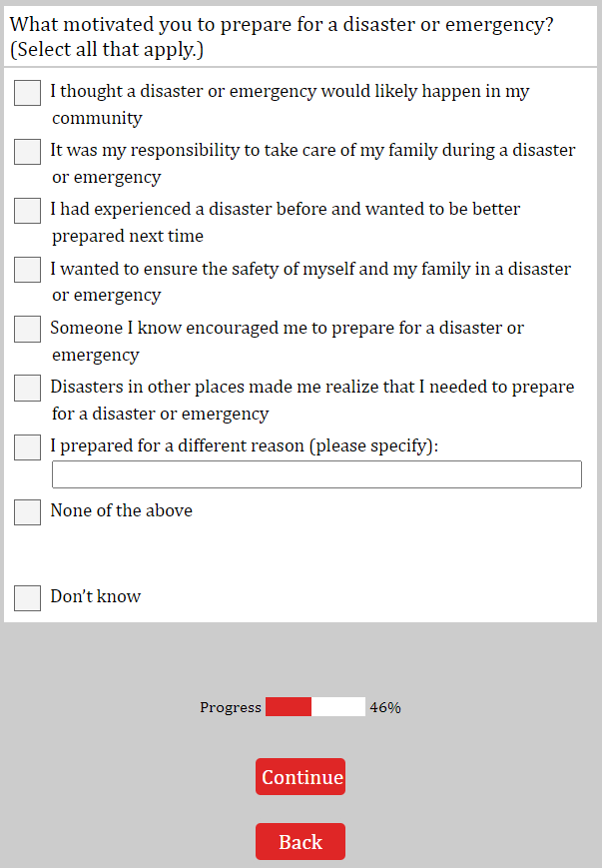Check 'my responsibility to take care of family'
The image size is (602, 868).
28,152
